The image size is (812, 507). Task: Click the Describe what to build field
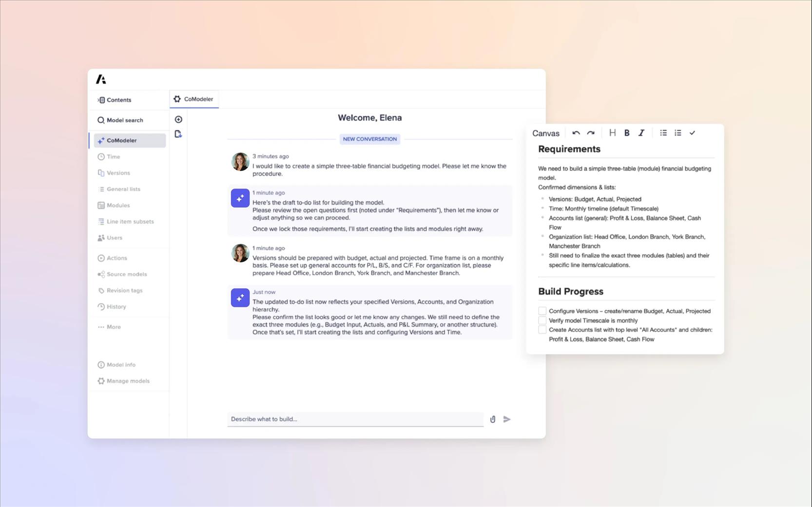(355, 419)
